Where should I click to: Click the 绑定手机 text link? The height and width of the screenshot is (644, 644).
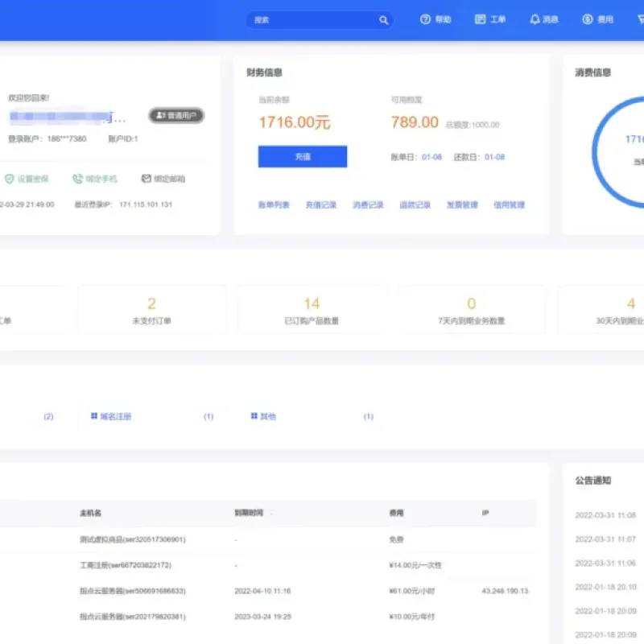coord(101,179)
